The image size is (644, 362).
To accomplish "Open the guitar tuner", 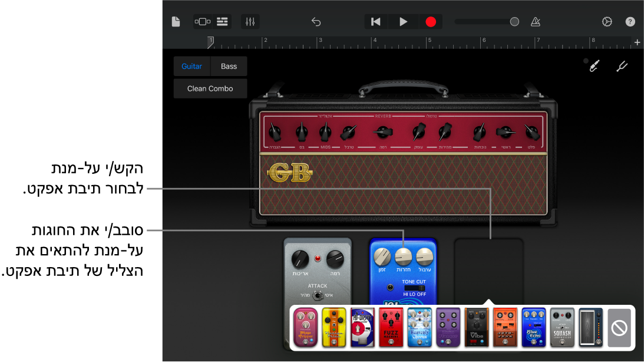I will (622, 66).
